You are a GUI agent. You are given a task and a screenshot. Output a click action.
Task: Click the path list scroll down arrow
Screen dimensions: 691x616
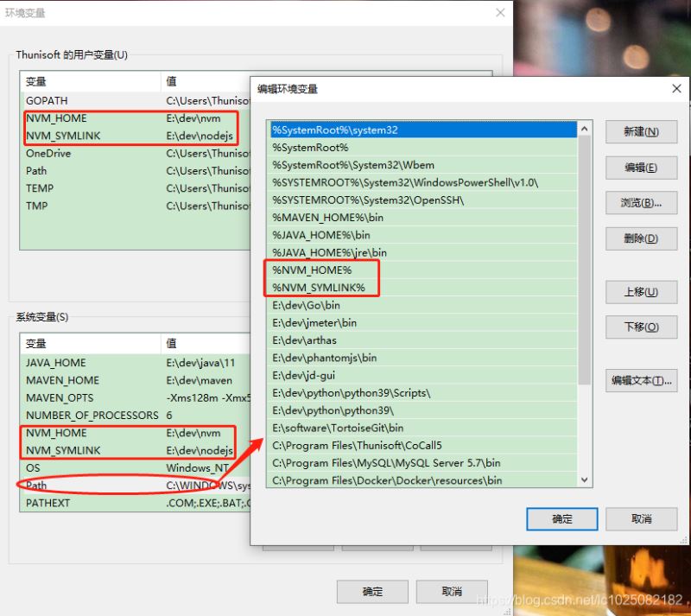[585, 479]
